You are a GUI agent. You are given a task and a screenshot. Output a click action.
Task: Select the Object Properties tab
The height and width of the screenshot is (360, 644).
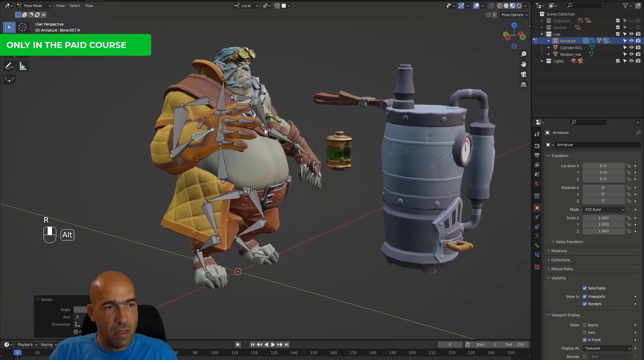tap(537, 208)
